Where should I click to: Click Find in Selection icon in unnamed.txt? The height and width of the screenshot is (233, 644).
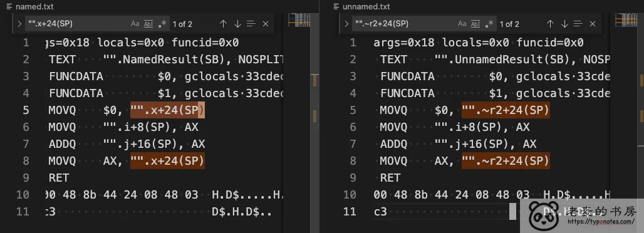[x=578, y=24]
